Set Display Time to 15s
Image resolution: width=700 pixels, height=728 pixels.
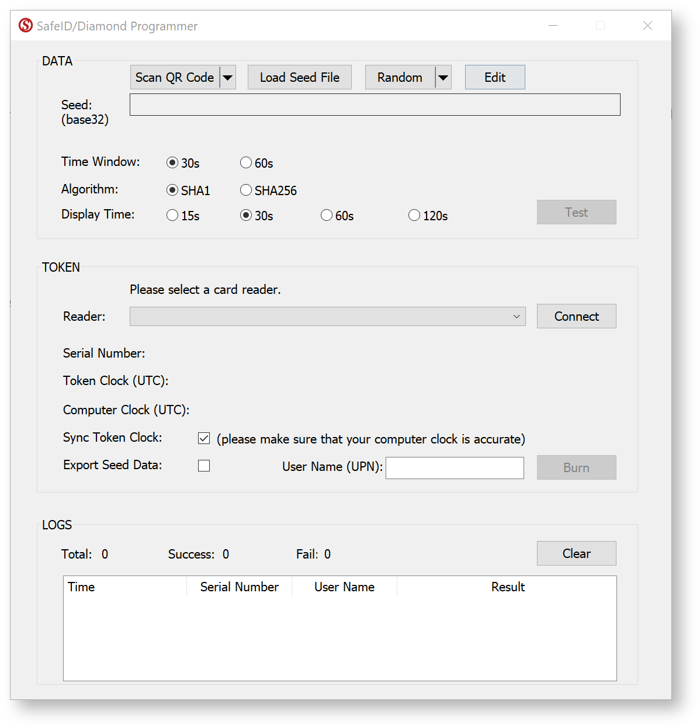click(172, 215)
